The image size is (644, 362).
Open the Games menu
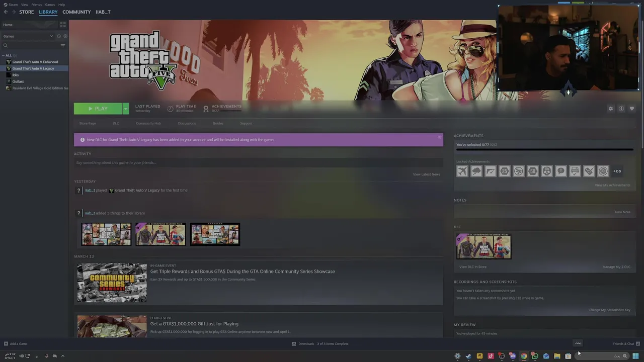coord(50,5)
